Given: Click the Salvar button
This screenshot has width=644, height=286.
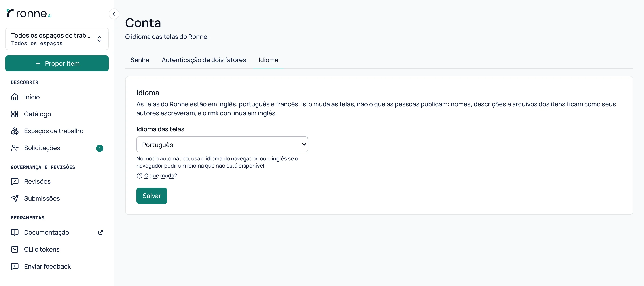Looking at the screenshot, I should 152,196.
